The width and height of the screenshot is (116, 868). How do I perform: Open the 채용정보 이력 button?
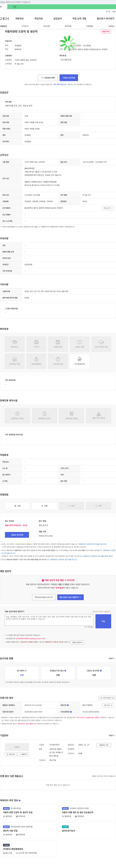pos(104,745)
